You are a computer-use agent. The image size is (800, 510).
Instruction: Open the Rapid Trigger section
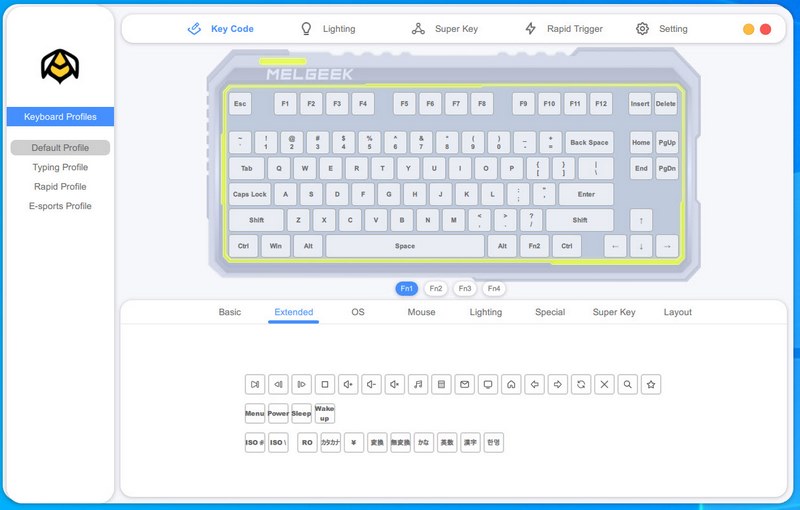(x=564, y=29)
